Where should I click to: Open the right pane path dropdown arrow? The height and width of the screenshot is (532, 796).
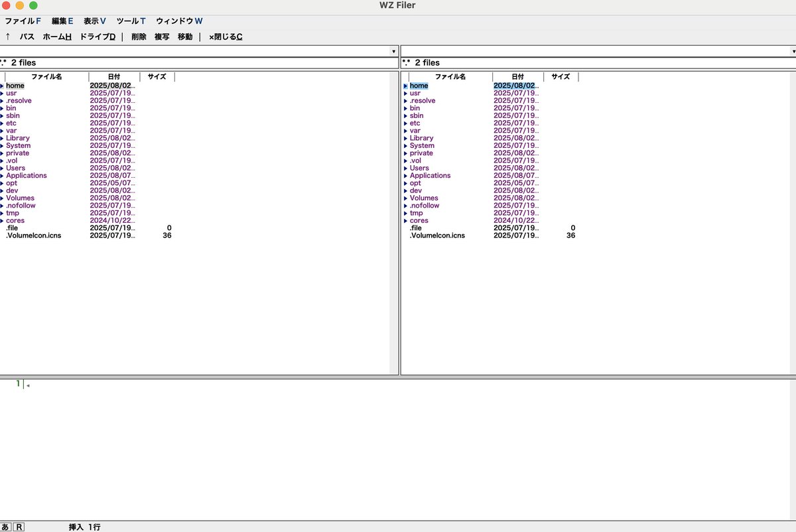(793, 51)
